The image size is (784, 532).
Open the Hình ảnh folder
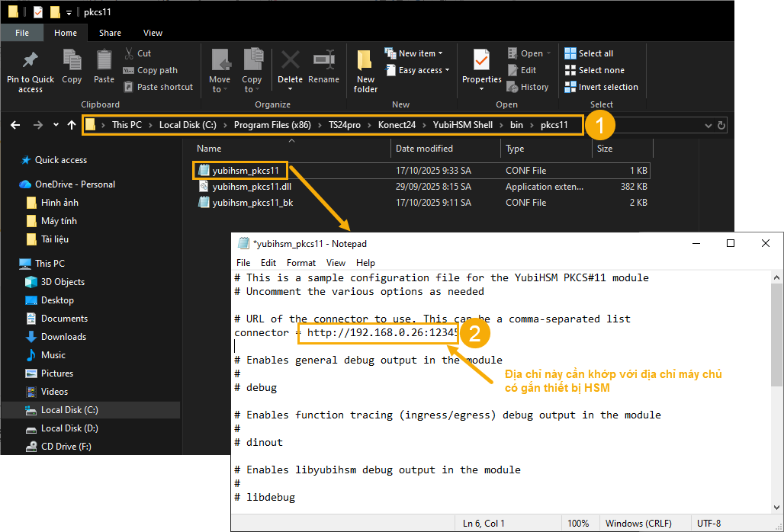(59, 203)
